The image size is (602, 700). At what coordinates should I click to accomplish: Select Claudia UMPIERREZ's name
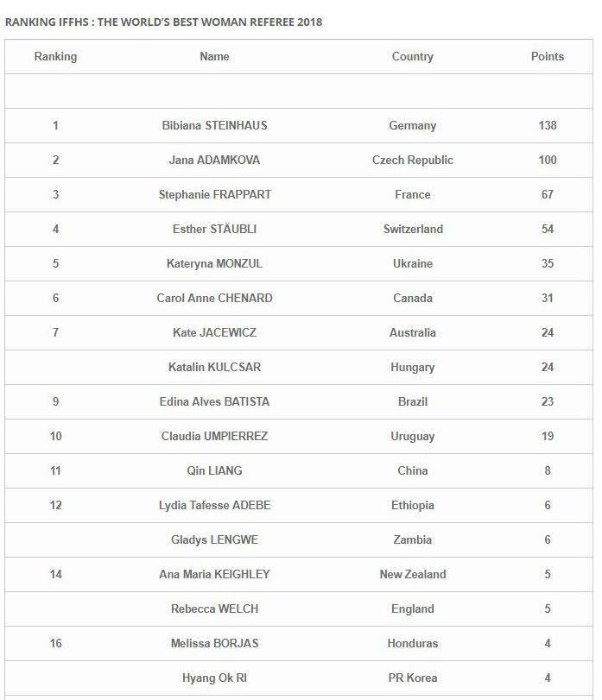click(214, 437)
